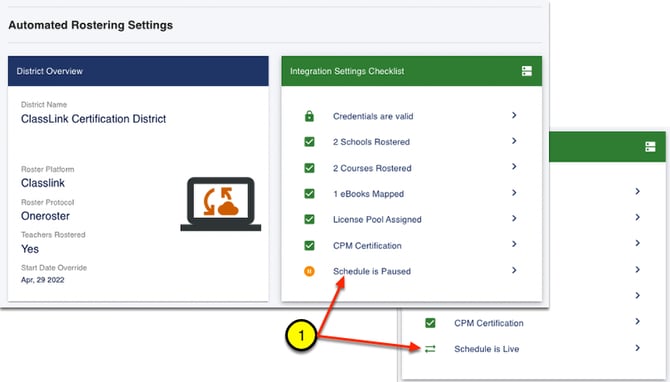The image size is (670, 382).
Task: Click the server icon in Integration Settings Checklist header
Action: tap(526, 71)
